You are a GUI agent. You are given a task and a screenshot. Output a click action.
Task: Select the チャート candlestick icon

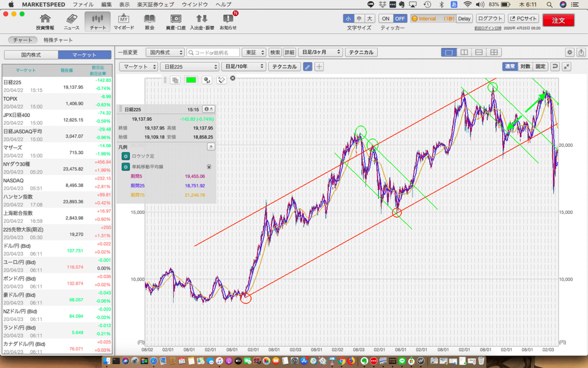(x=98, y=22)
